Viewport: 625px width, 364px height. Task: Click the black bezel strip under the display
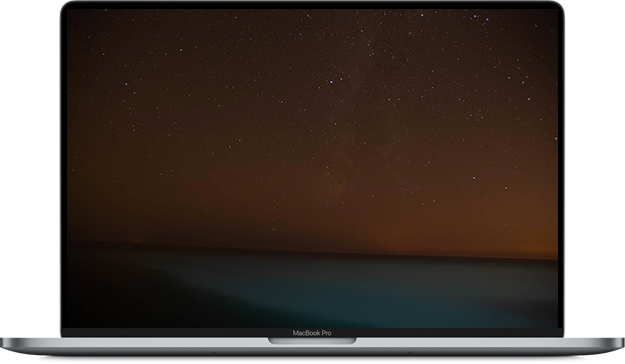pos(312,333)
